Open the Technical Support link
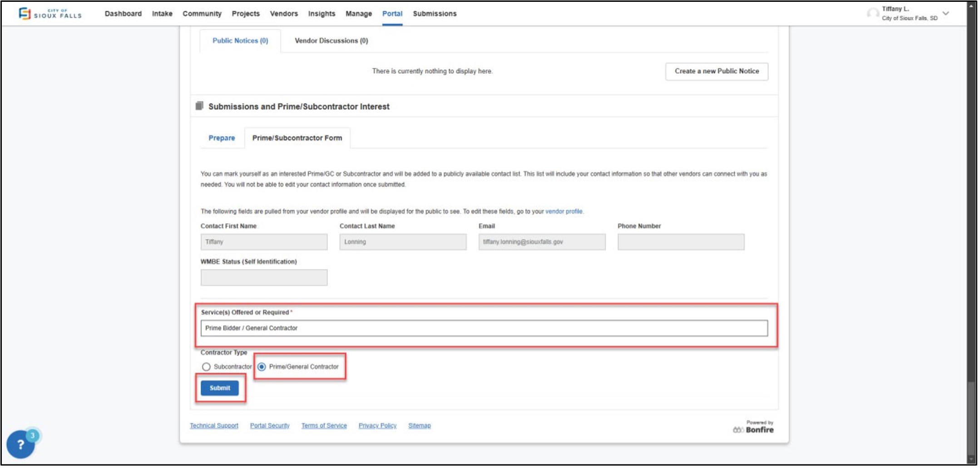The image size is (980, 468). (214, 426)
